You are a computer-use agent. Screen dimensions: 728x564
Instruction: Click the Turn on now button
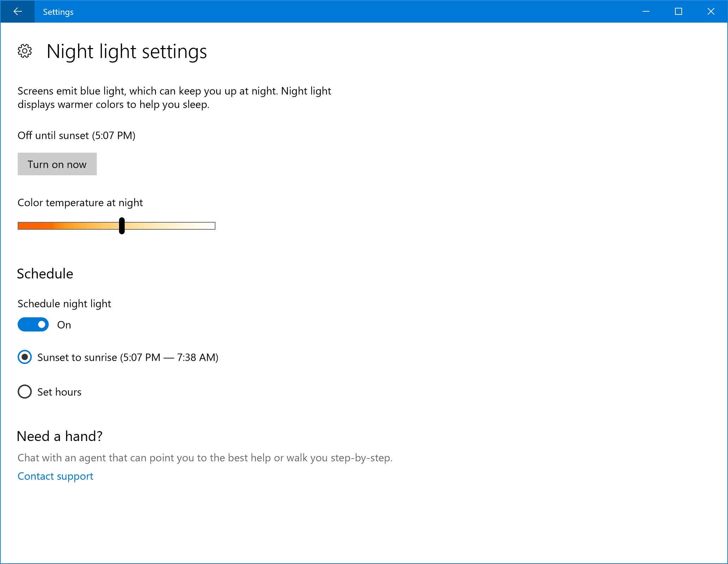point(57,164)
